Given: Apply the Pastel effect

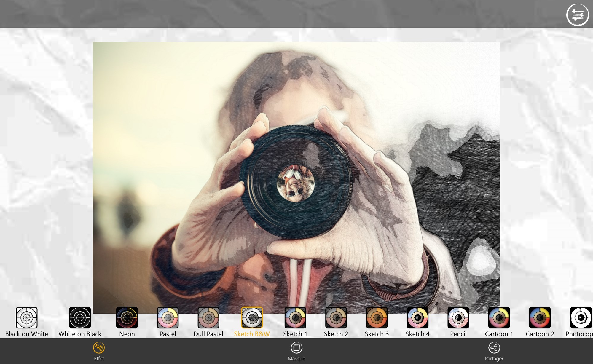Looking at the screenshot, I should 168,317.
